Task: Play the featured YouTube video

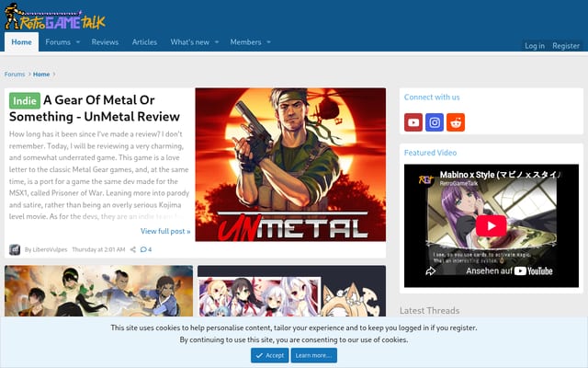Action: click(x=491, y=226)
